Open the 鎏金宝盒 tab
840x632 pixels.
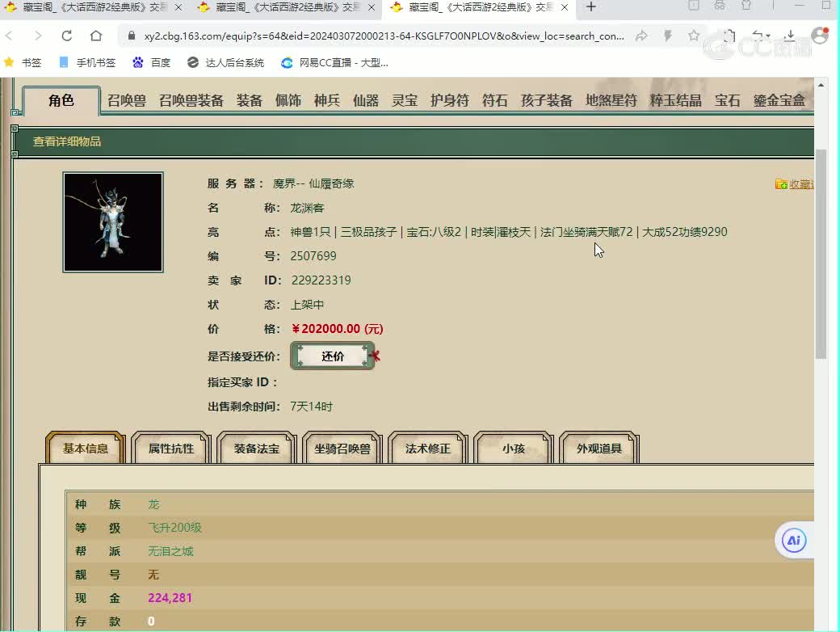[x=779, y=100]
